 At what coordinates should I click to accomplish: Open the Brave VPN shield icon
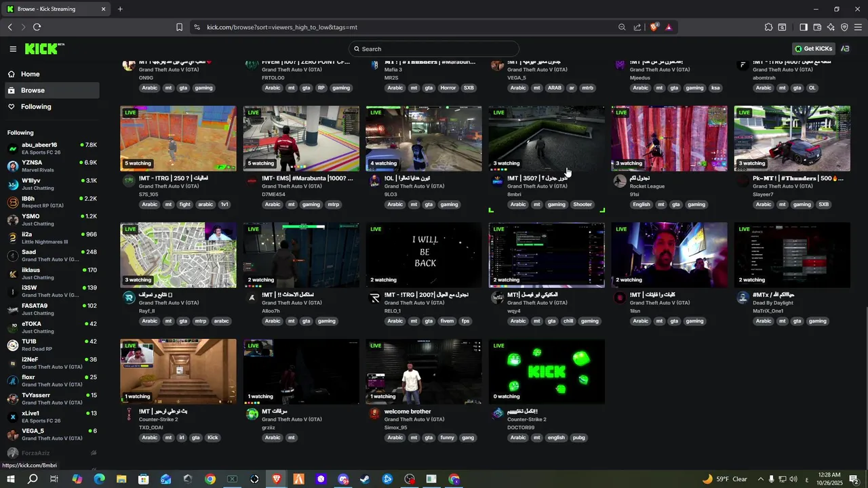(844, 27)
